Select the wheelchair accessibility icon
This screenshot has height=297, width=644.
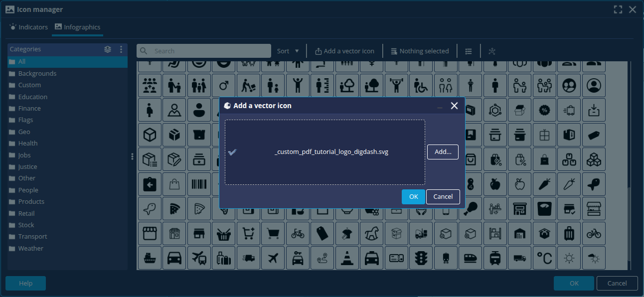coord(421,86)
